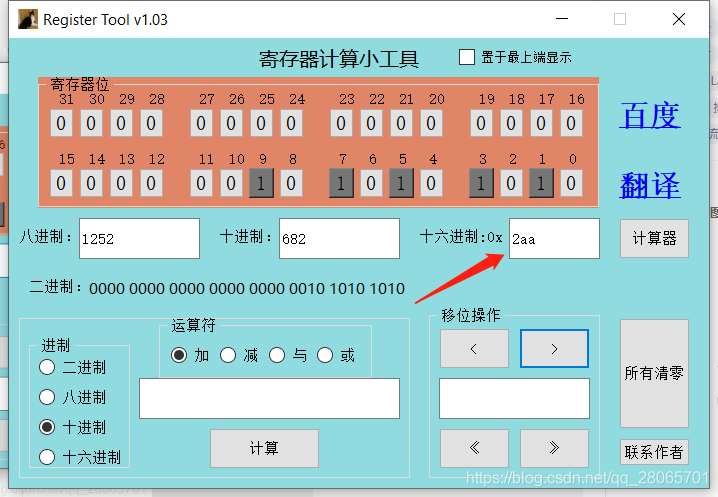Image resolution: width=718 pixels, height=497 pixels.
Task: Clear the set bit 5
Action: 401,183
